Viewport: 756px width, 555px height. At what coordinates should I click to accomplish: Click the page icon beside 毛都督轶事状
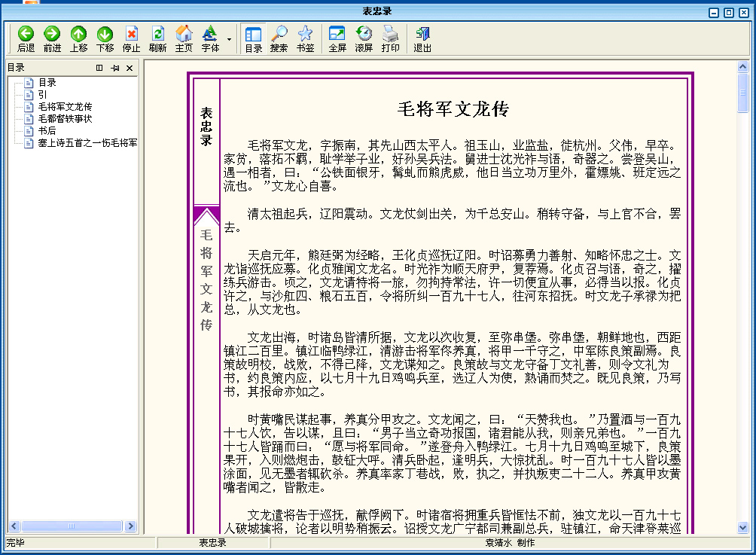pyautogui.click(x=29, y=119)
